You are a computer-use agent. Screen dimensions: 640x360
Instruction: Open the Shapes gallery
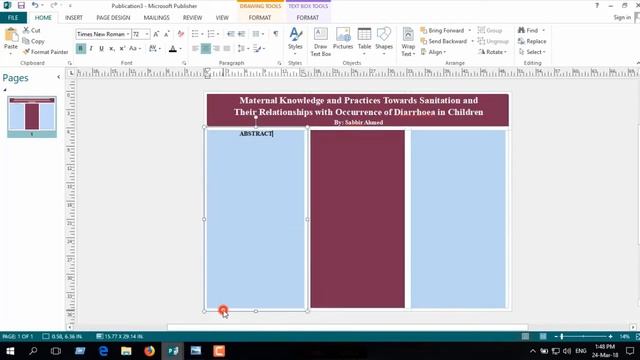(x=384, y=41)
